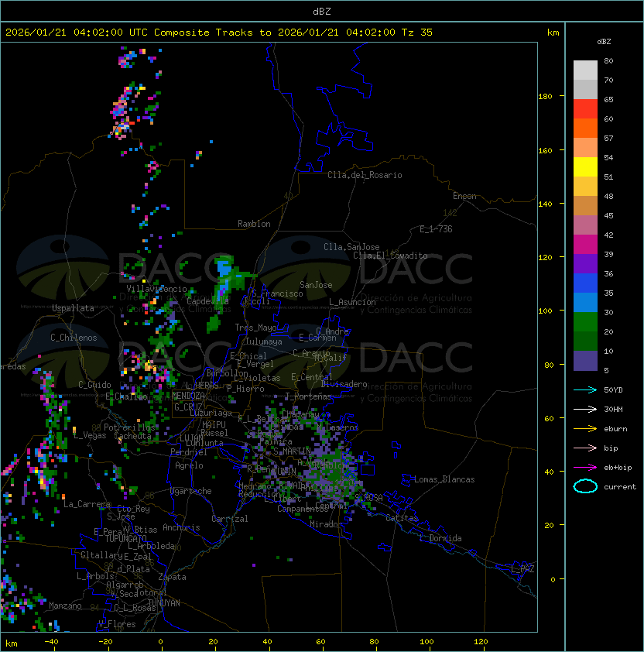Click the L_Dormida label

pos(440,538)
